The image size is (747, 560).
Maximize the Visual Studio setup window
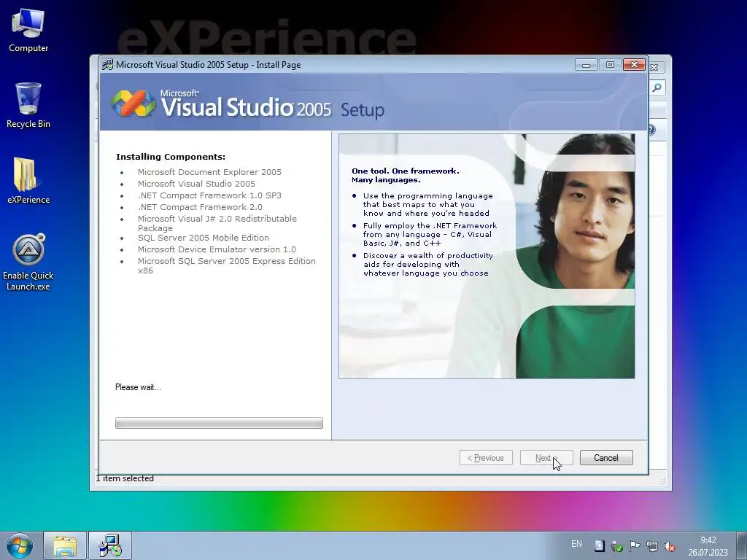610,65
